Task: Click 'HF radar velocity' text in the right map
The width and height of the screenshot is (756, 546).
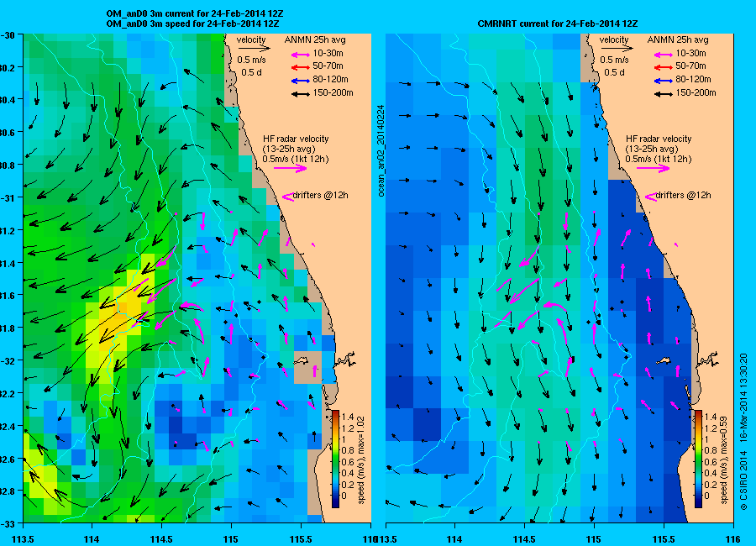Action: 659,139
